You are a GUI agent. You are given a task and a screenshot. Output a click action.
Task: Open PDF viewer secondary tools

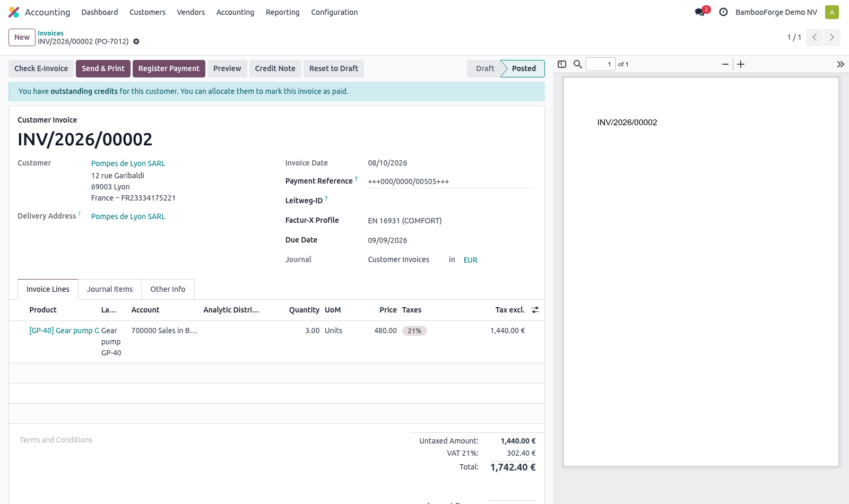(x=841, y=64)
